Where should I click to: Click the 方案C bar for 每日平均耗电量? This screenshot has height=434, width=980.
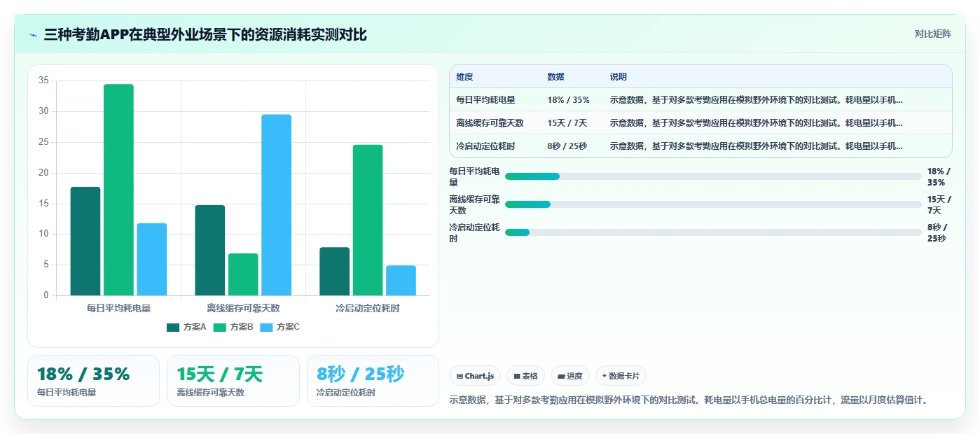[x=152, y=259]
